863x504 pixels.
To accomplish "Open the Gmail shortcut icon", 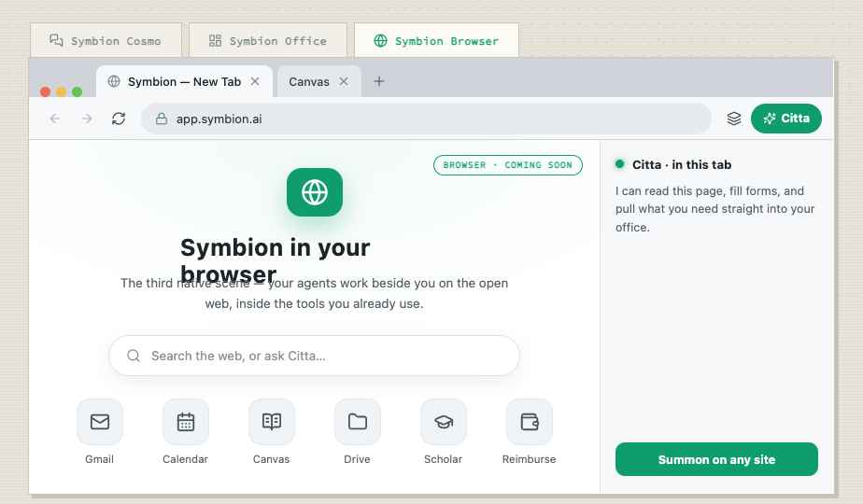I will (100, 422).
